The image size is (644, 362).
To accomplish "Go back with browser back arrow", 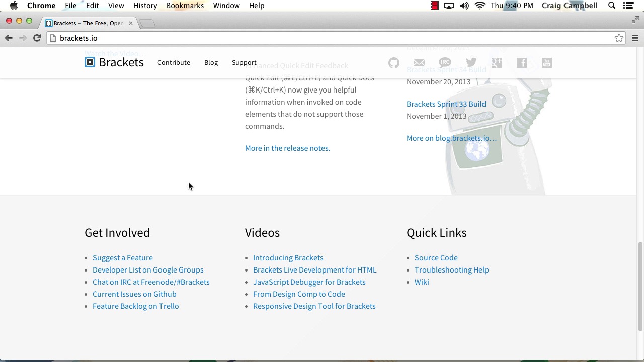I will point(9,38).
